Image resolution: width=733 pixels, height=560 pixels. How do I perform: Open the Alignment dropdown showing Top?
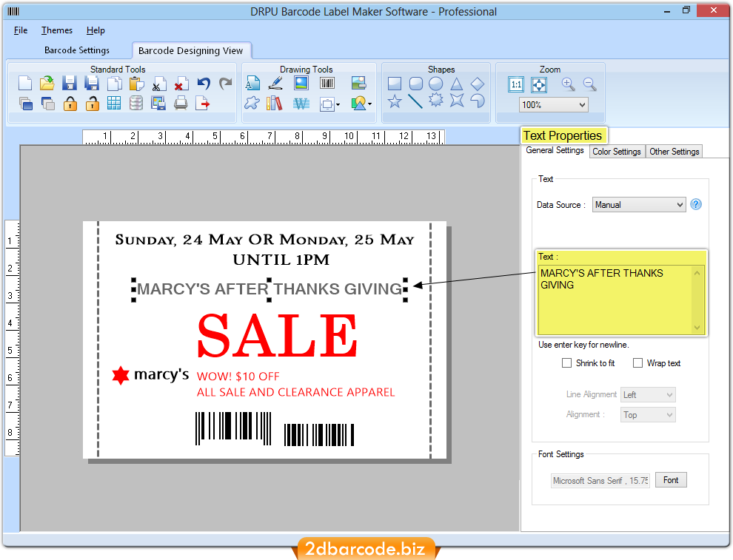[648, 415]
